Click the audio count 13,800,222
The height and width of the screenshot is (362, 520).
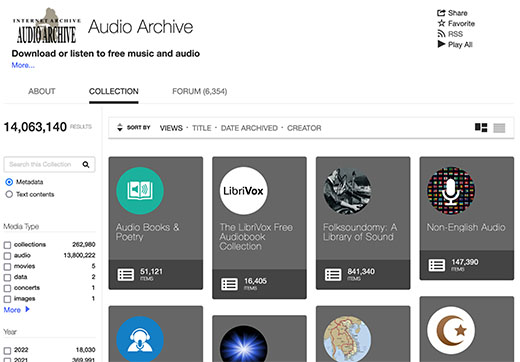point(79,255)
